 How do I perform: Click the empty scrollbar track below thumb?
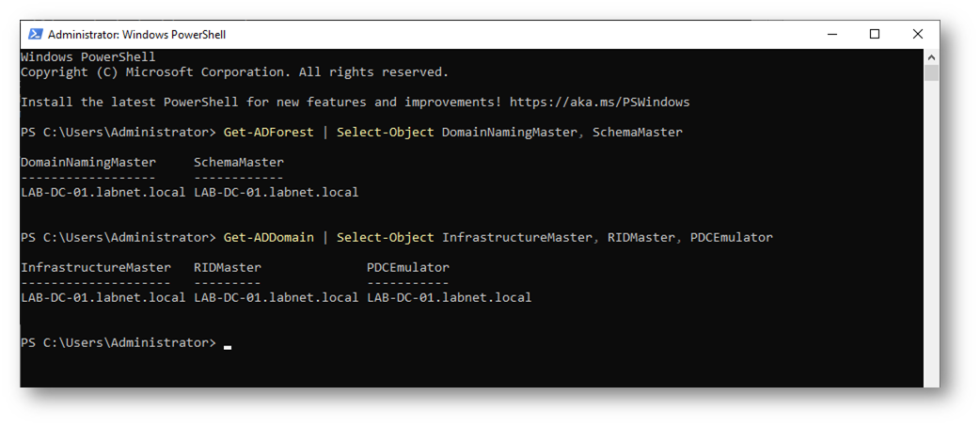tap(931, 231)
